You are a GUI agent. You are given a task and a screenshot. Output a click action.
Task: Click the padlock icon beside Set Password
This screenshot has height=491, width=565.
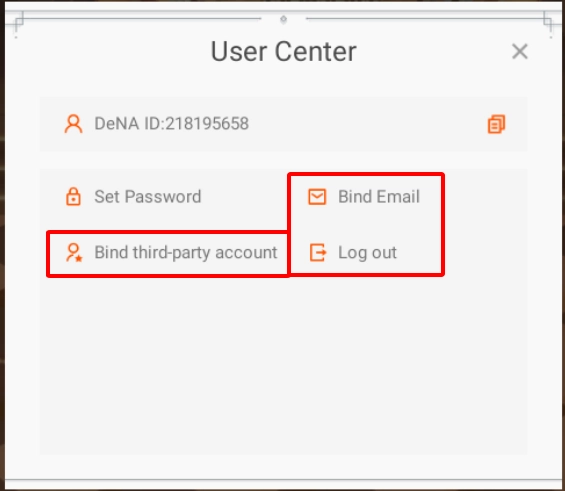click(x=74, y=197)
